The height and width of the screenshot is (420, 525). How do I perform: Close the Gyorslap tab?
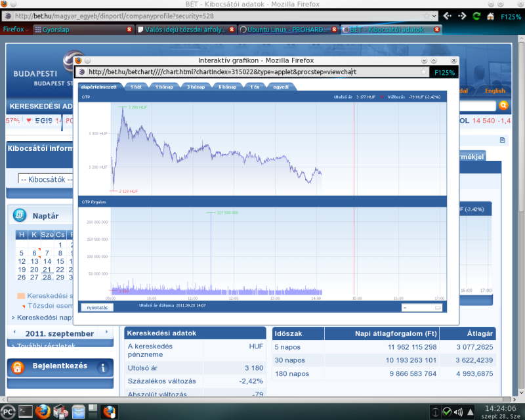[129, 30]
